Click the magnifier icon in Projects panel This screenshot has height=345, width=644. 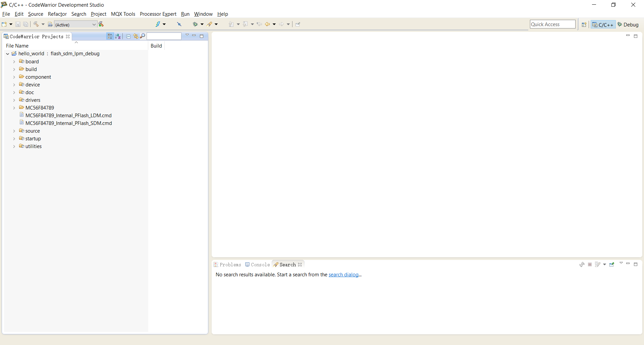[x=143, y=36]
